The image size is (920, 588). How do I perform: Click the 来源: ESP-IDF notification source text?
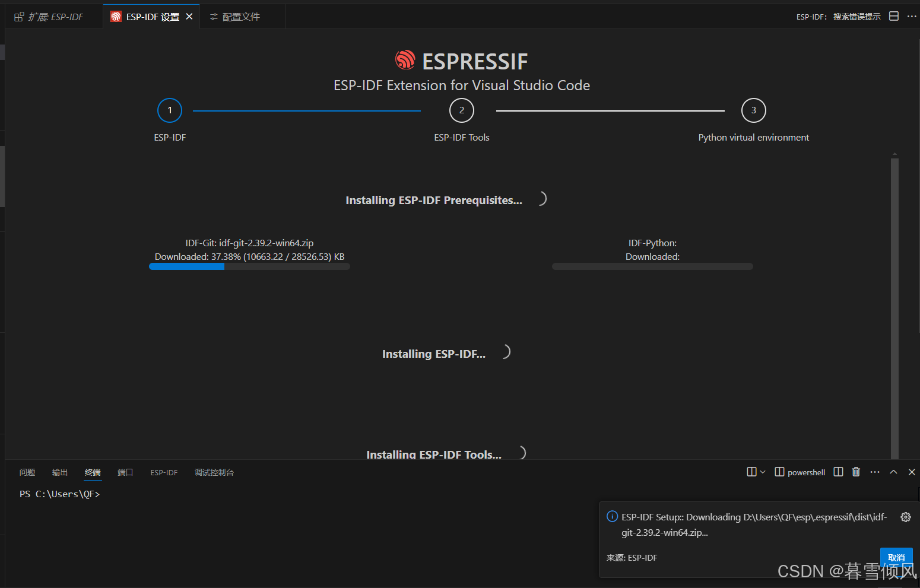point(632,558)
